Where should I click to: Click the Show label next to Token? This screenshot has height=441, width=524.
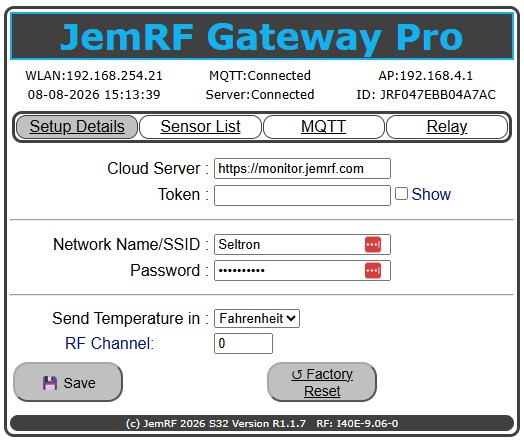pyautogui.click(x=431, y=194)
